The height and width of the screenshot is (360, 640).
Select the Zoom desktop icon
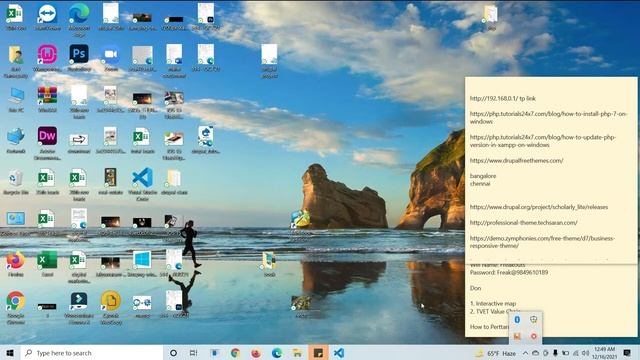pyautogui.click(x=111, y=58)
